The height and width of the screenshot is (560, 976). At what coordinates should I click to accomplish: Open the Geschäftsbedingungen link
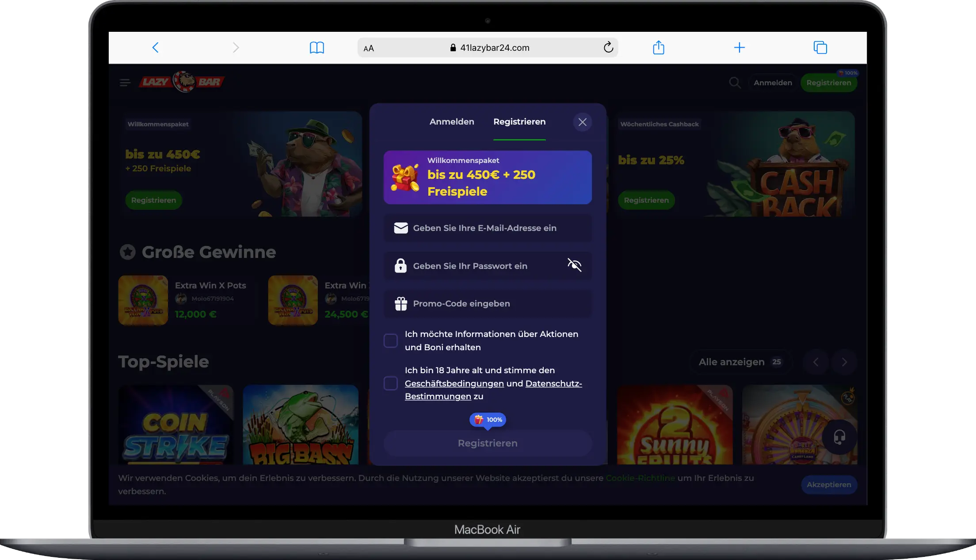pos(454,383)
